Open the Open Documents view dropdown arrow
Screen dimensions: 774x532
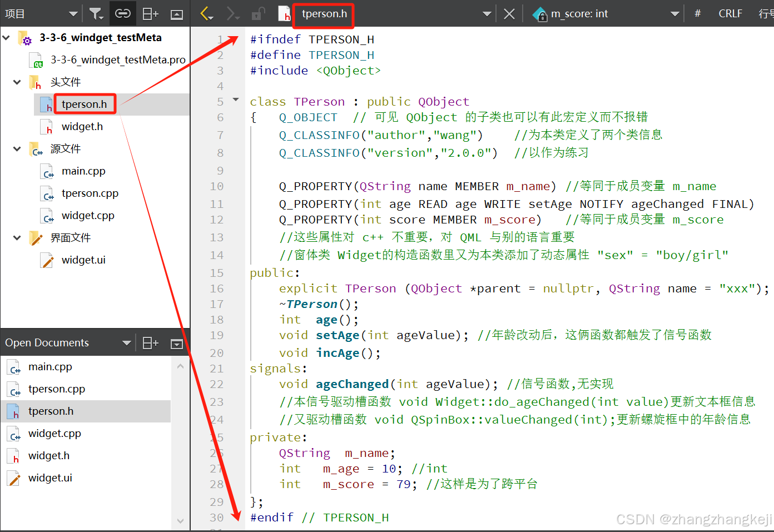coord(126,343)
